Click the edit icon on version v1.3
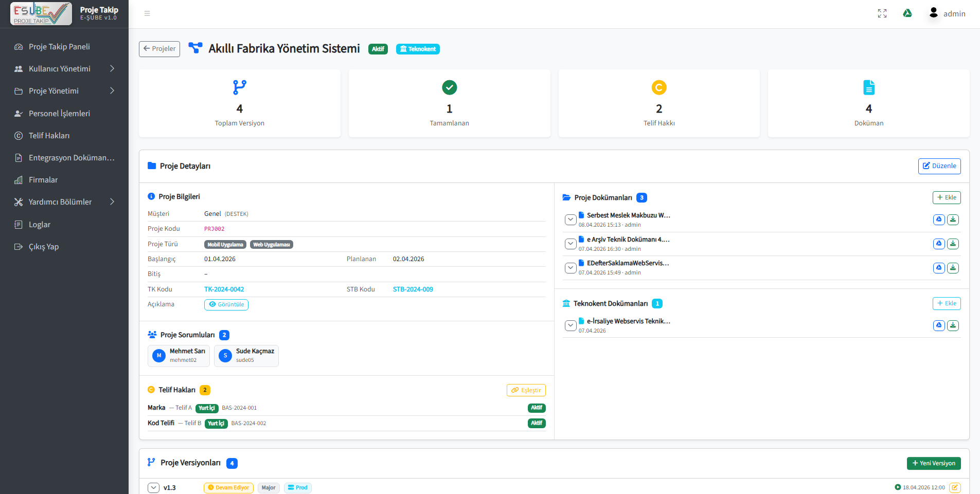The image size is (980, 494). tap(955, 487)
